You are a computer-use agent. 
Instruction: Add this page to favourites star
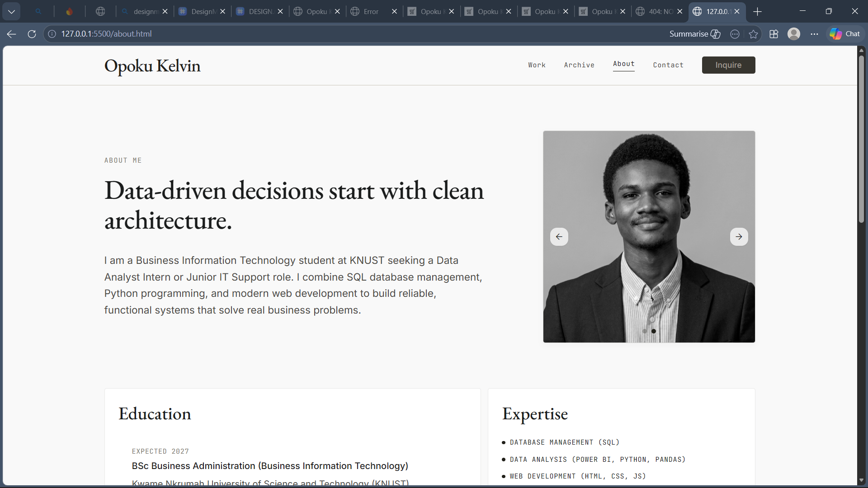(x=753, y=34)
